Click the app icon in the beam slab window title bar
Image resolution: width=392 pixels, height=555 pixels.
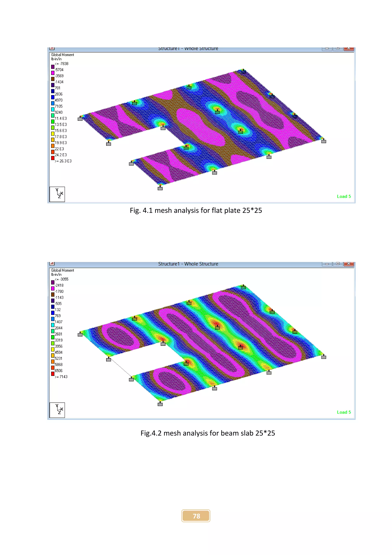[x=52, y=264]
